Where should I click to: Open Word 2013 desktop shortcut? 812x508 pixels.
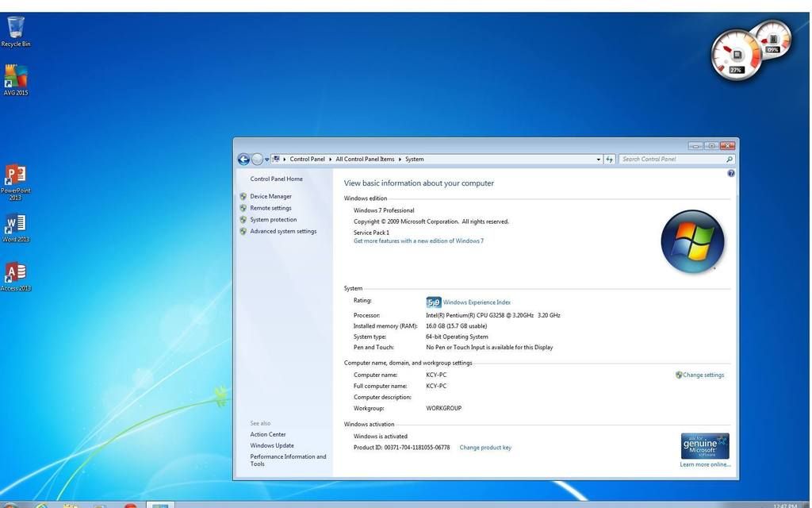pos(16,228)
